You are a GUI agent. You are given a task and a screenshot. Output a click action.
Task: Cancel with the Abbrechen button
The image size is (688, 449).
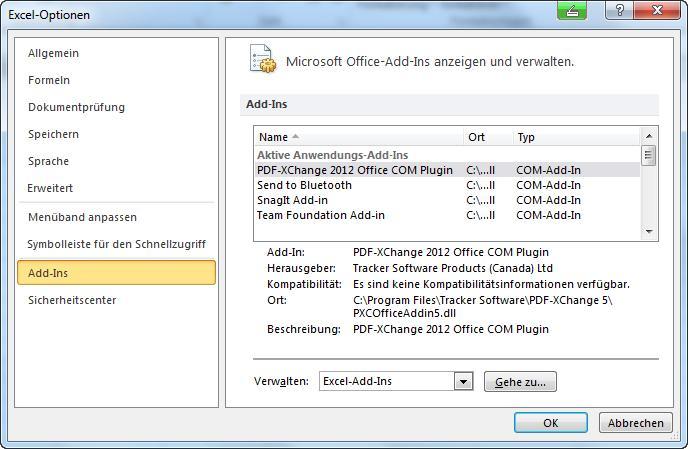(635, 423)
